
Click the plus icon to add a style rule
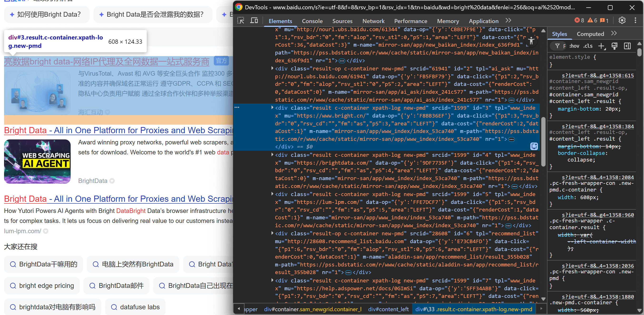coord(602,46)
